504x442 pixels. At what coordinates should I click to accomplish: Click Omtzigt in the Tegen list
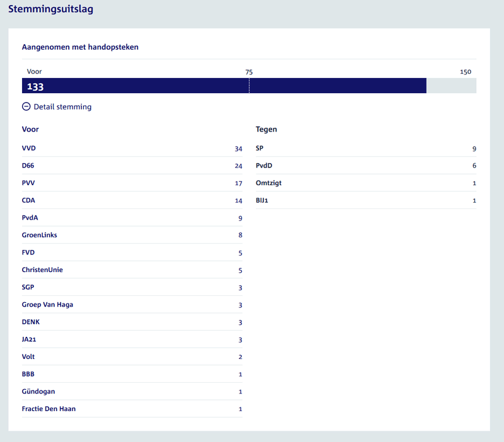point(268,183)
